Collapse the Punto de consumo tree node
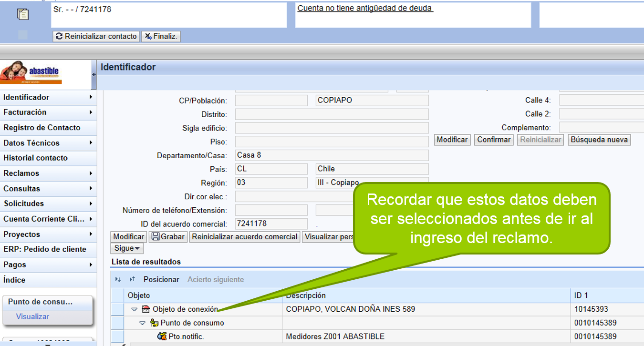This screenshot has width=644, height=346. (142, 323)
